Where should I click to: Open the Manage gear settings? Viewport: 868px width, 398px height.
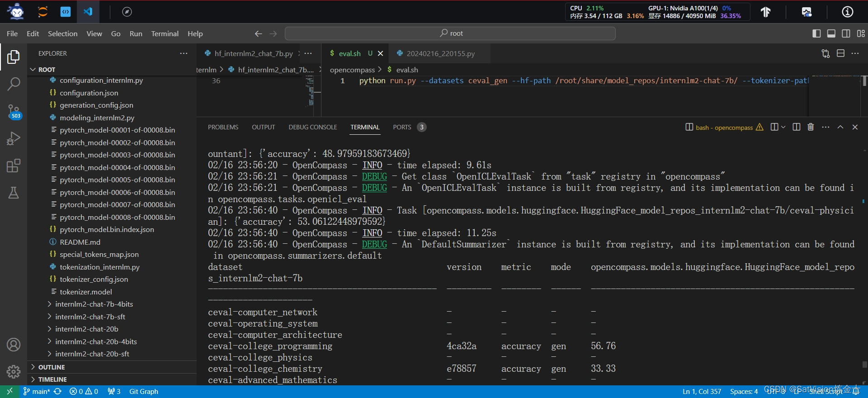tap(14, 372)
